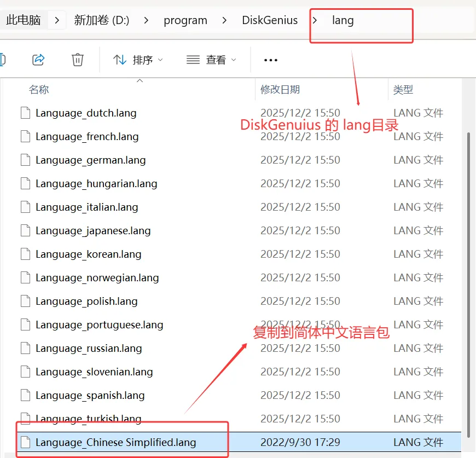Screen dimensions: 476x458
Task: Select Language_italian.lang file
Action: pyautogui.click(x=87, y=207)
